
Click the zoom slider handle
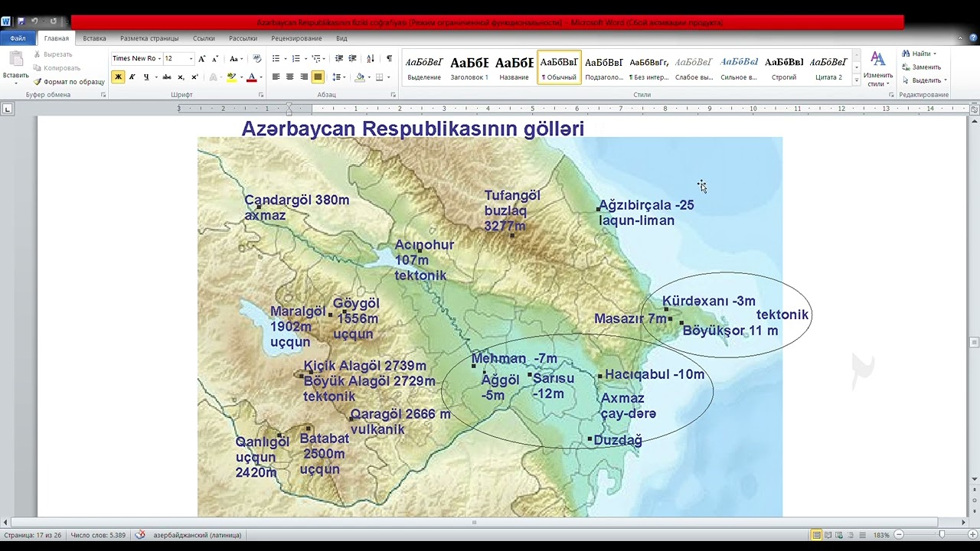pyautogui.click(x=942, y=535)
